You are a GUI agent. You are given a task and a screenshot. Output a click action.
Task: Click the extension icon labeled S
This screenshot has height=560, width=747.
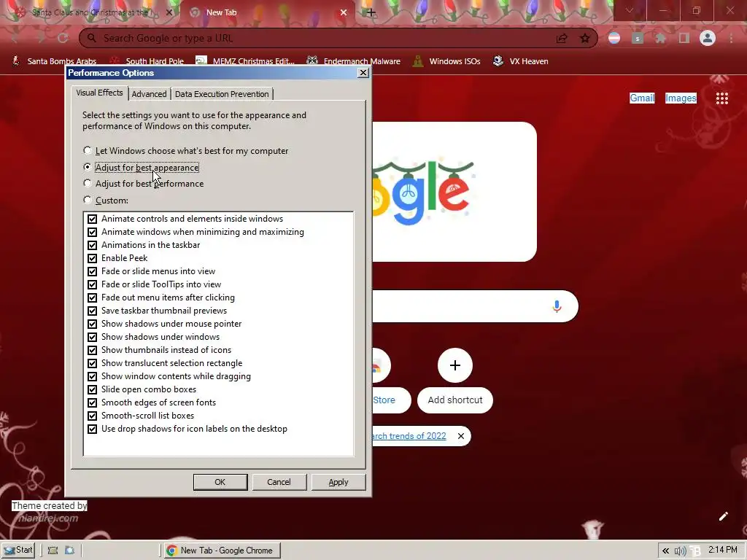pyautogui.click(x=638, y=38)
